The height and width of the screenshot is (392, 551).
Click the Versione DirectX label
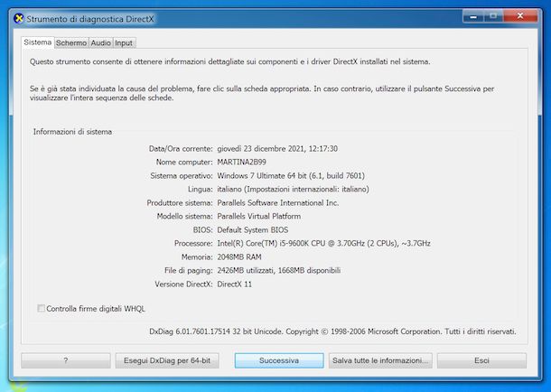pyautogui.click(x=183, y=285)
